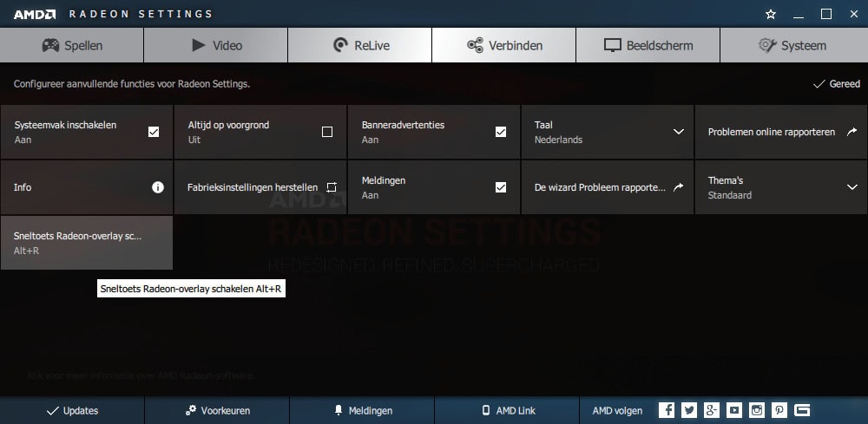Open AMD Link in bottom bar
The image size is (868, 424).
[x=507, y=410]
